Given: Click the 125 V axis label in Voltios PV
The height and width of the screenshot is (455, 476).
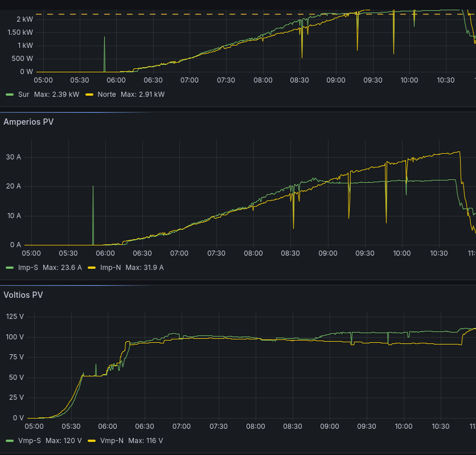Looking at the screenshot, I should 15,316.
